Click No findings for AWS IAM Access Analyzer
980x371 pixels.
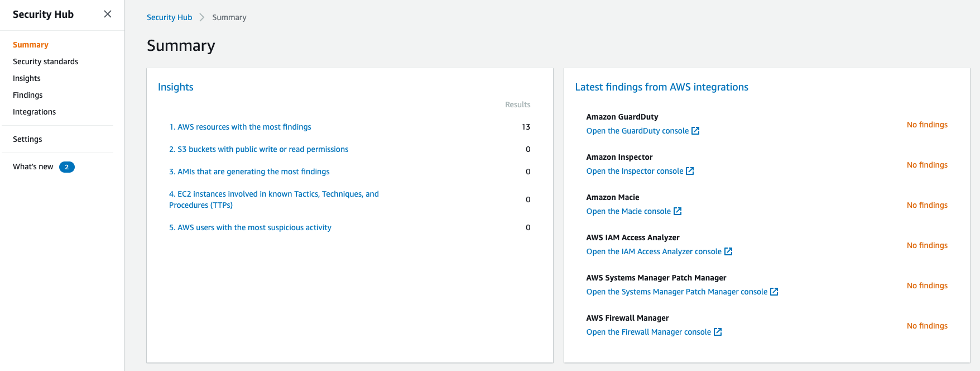pos(927,245)
